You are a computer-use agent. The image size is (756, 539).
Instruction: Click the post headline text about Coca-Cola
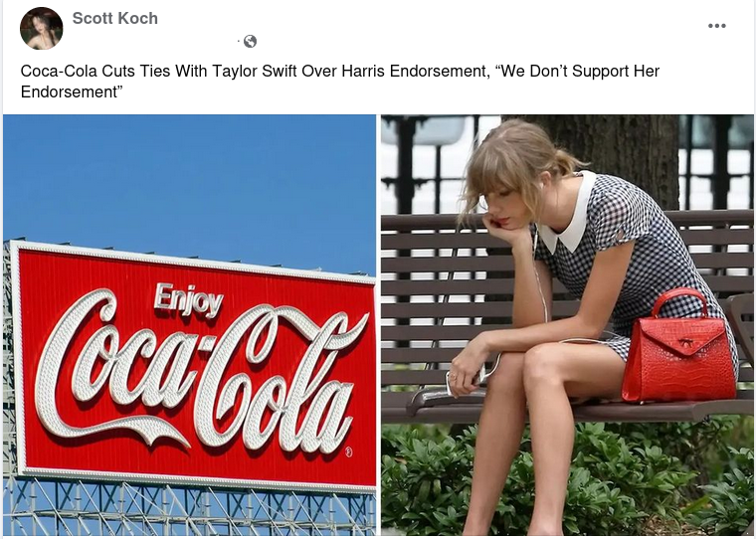click(339, 81)
